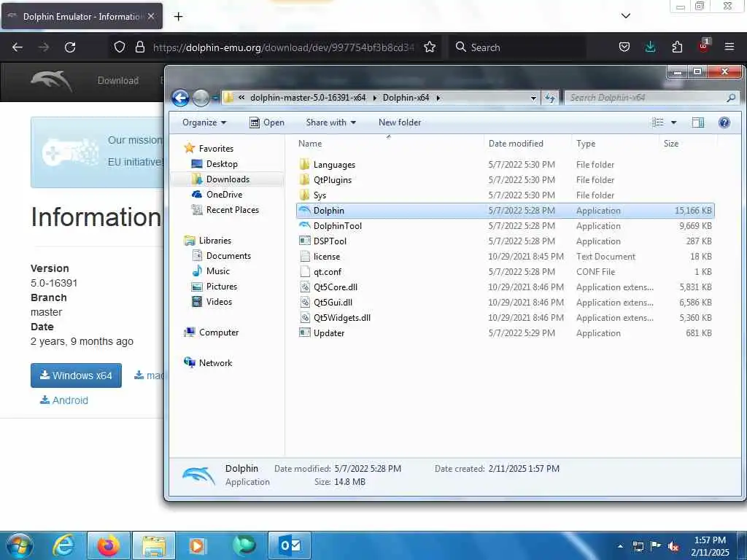
Task: Sort by the Name column header
Action: [309, 144]
